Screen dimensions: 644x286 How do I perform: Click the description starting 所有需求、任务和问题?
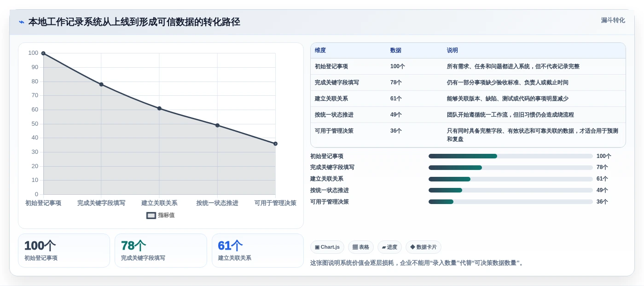click(513, 66)
